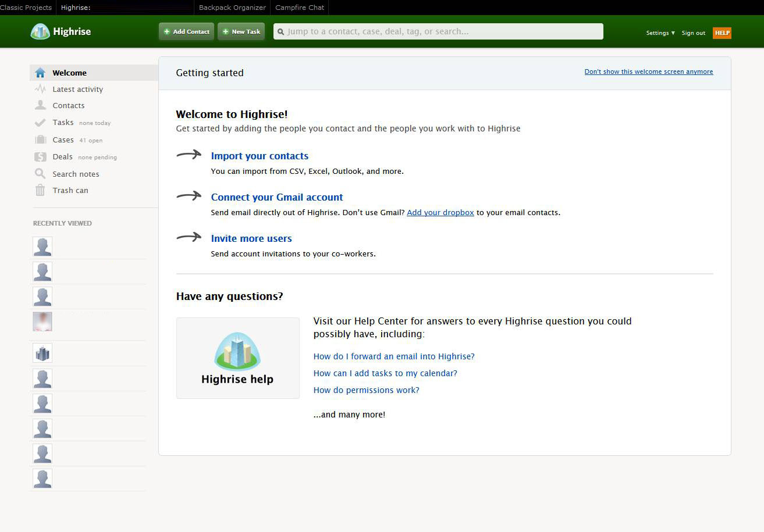764x532 pixels.
Task: Open How do permissions work question
Action: 366,390
